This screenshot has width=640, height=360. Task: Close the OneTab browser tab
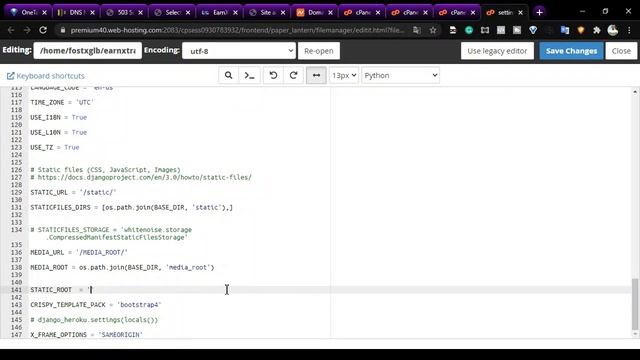pos(44,13)
